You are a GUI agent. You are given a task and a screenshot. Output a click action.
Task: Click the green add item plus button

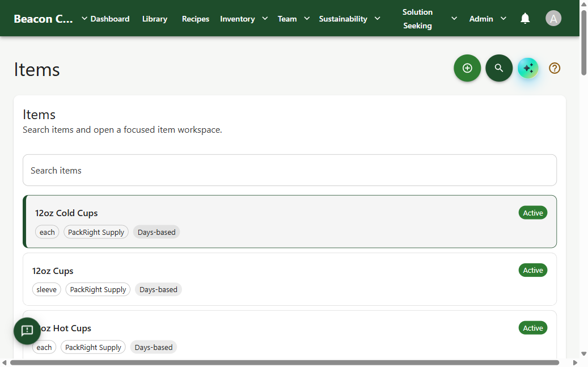coord(467,68)
